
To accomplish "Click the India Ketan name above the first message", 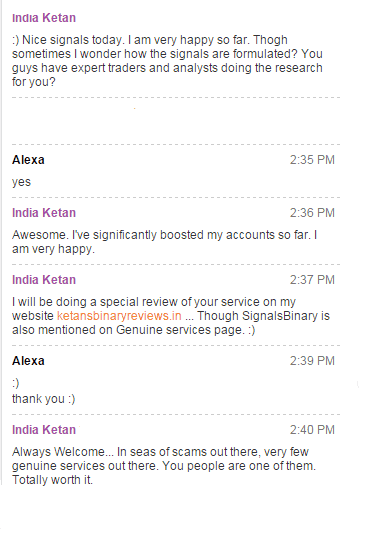I will tap(44, 18).
